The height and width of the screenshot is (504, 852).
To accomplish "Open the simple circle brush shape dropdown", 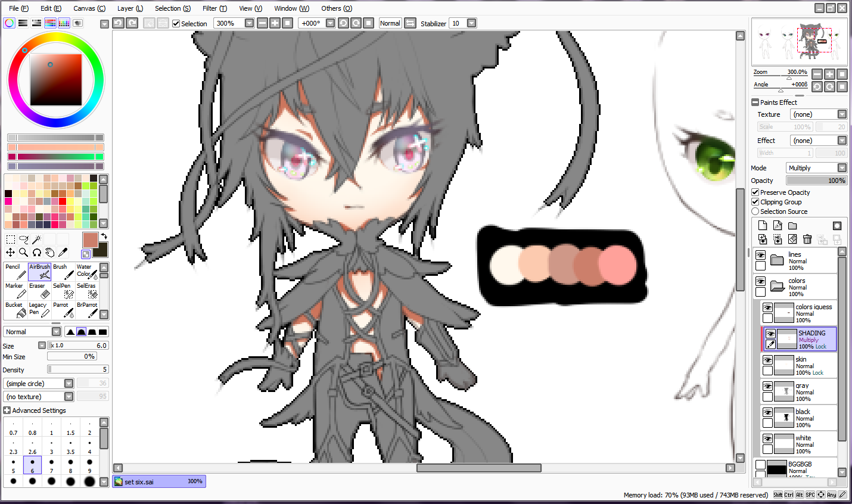I will coord(69,384).
